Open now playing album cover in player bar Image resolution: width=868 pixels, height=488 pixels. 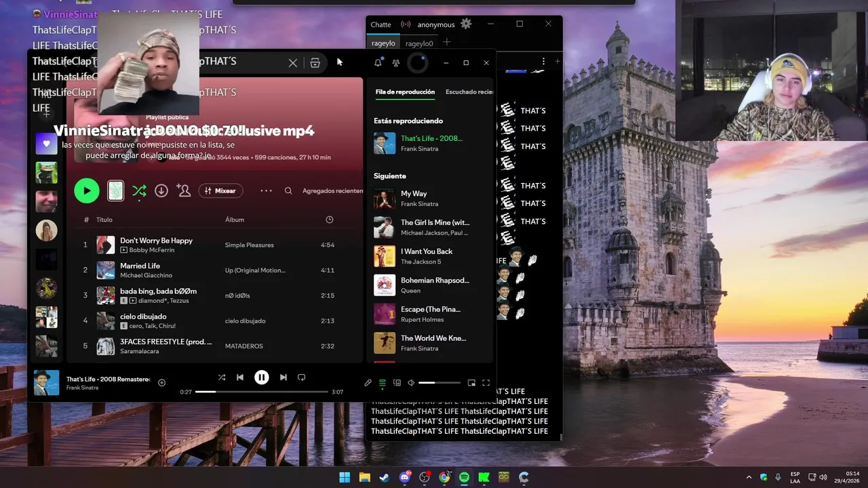(x=47, y=383)
